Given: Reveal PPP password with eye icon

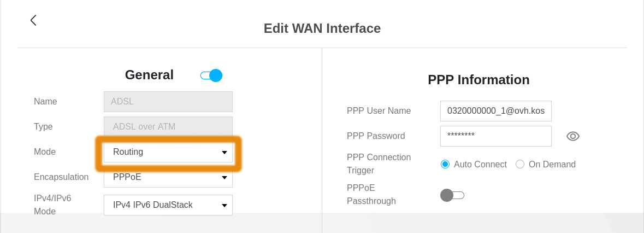Looking at the screenshot, I should (x=572, y=136).
